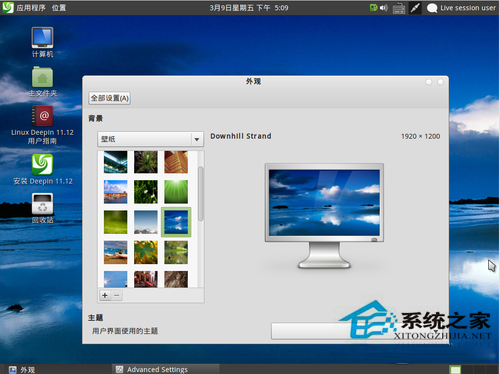Click the workspace switcher in bottom panel
Image resolution: width=500 pixels, height=374 pixels.
[x=473, y=369]
